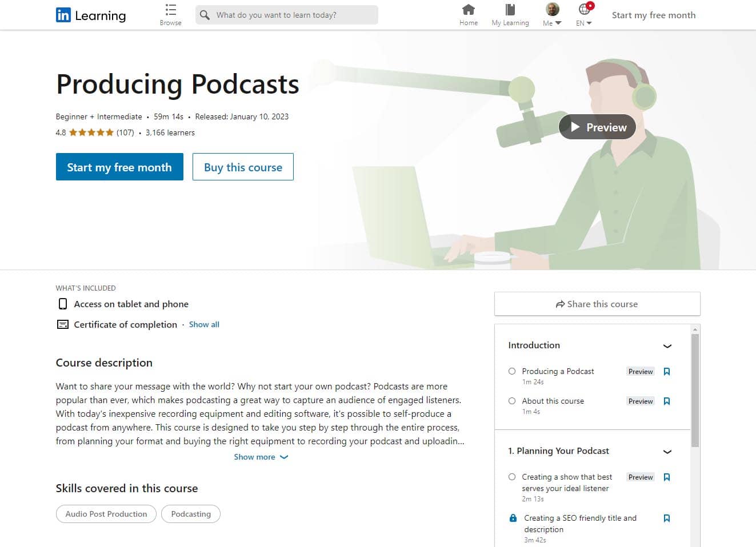The height and width of the screenshot is (547, 756).
Task: Open the About this course lesson title
Action: tap(553, 401)
